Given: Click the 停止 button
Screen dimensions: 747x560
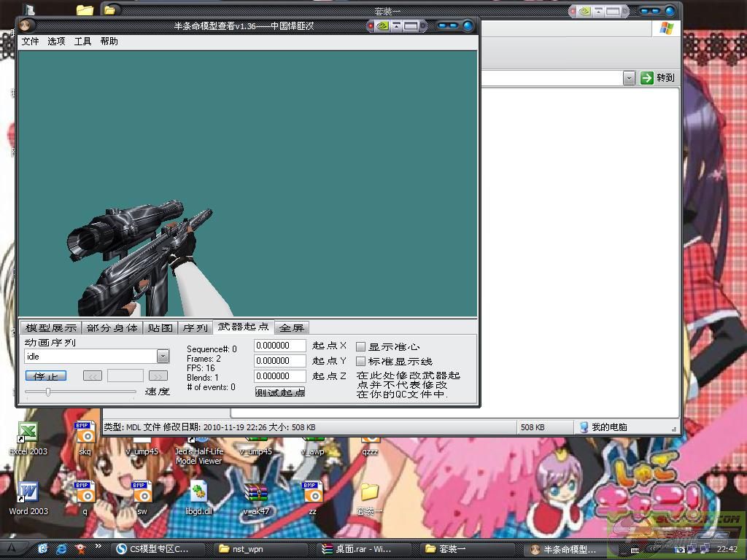Looking at the screenshot, I should [45, 376].
